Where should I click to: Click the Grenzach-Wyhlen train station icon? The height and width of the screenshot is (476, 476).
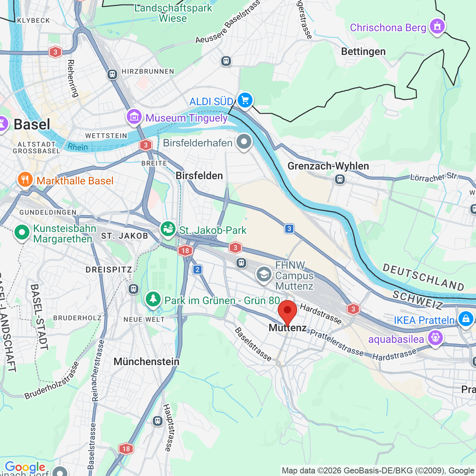[x=340, y=180]
